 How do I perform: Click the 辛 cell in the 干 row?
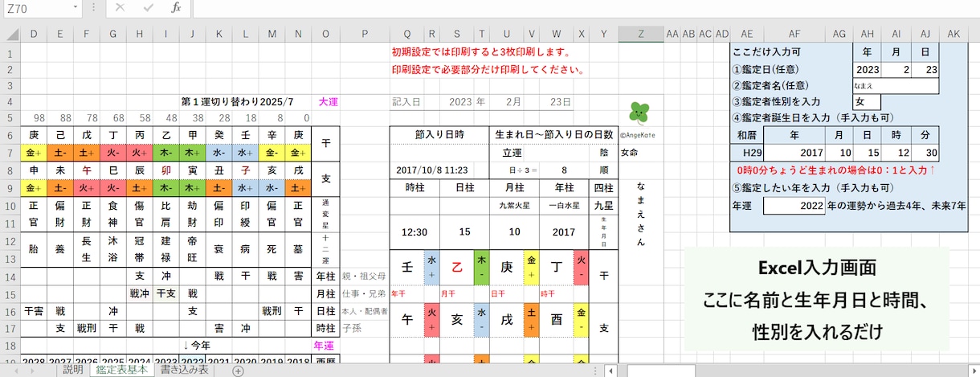click(x=271, y=134)
